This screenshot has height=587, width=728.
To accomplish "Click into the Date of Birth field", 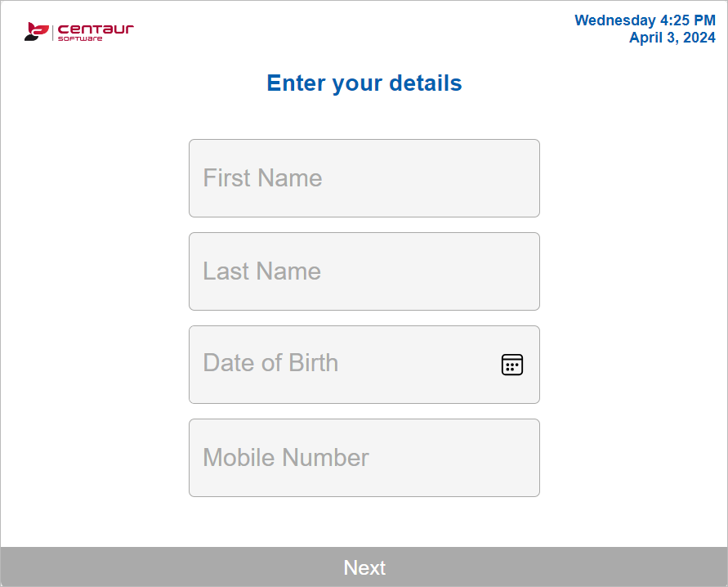I will 343,365.
